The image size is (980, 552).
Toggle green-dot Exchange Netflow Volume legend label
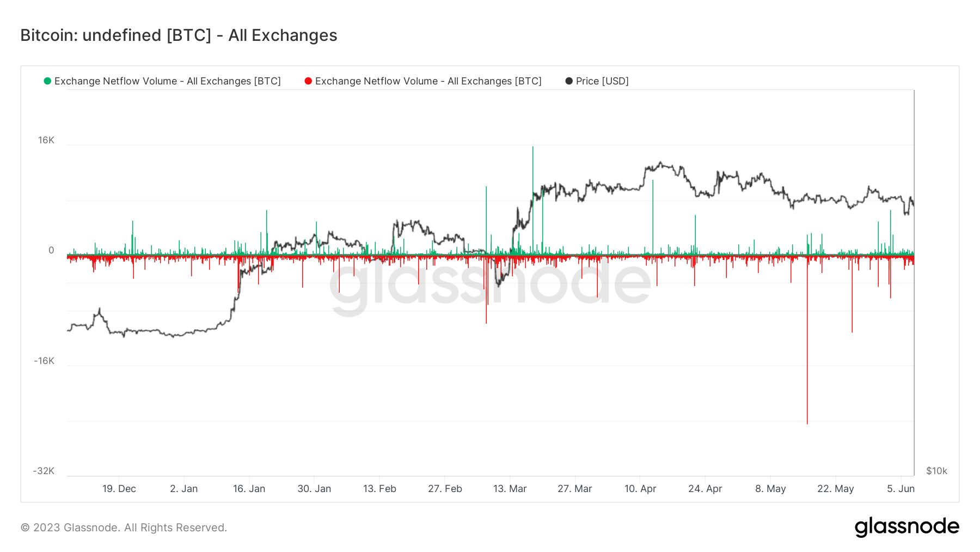(168, 81)
